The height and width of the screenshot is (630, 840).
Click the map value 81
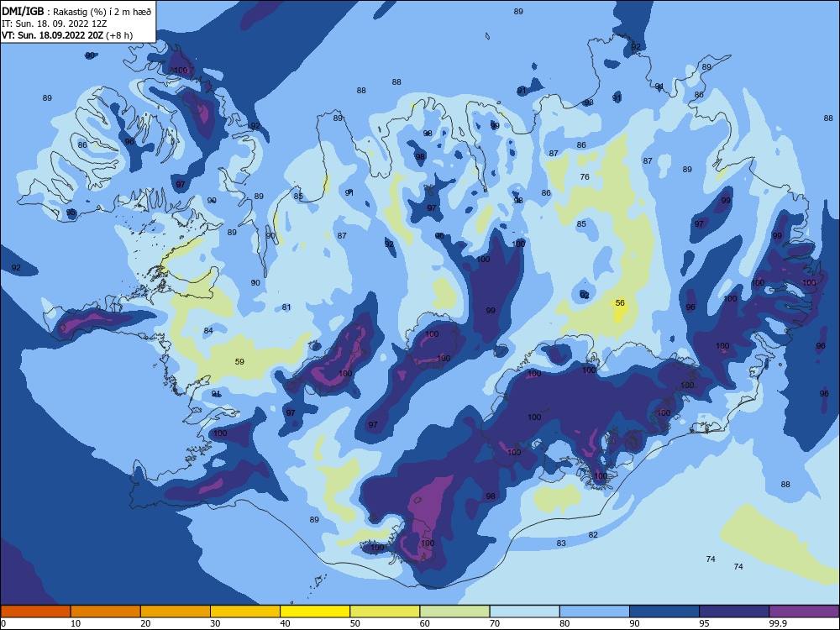coord(286,307)
